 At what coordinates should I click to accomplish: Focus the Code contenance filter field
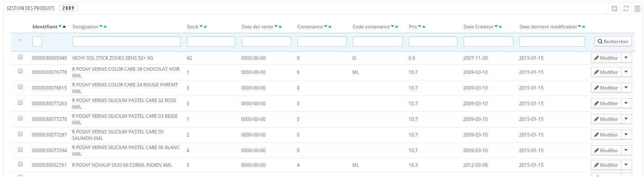click(378, 41)
